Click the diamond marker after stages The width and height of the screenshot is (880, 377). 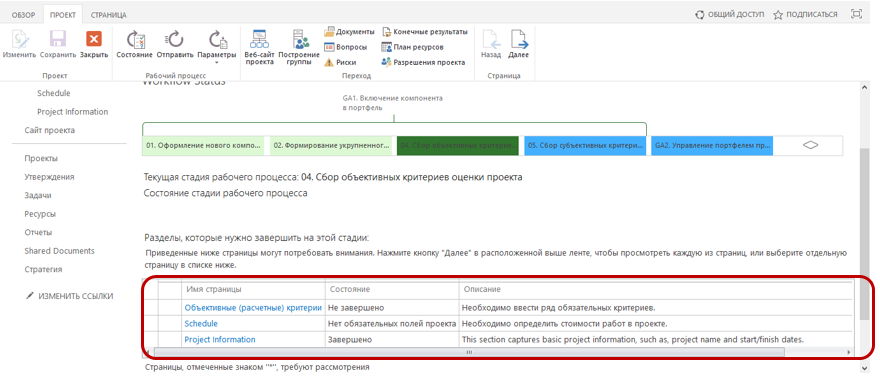tap(810, 145)
